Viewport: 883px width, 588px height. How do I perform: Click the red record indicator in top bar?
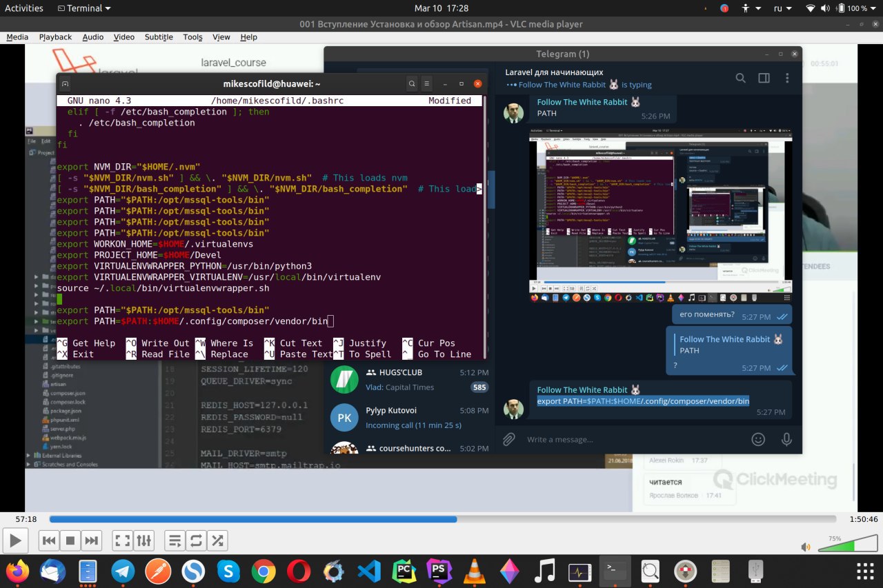click(724, 8)
